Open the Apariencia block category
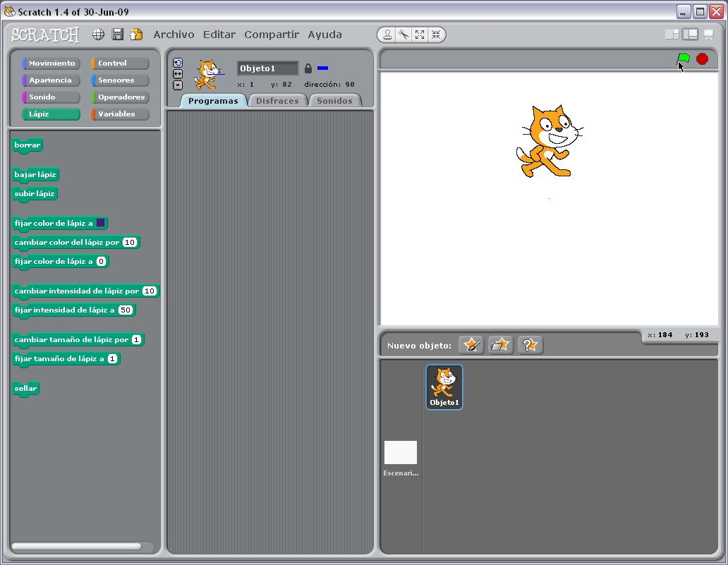Viewport: 728px width, 565px height. point(51,80)
